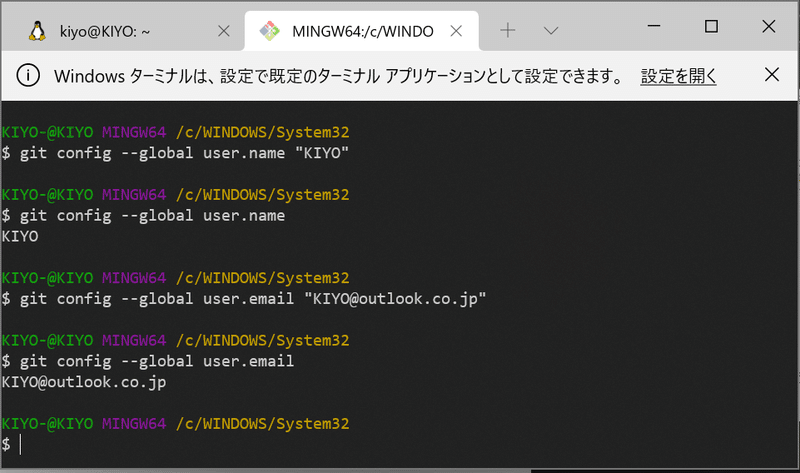Click the last prompt line with cursor
The height and width of the screenshot is (473, 800).
coord(12,444)
